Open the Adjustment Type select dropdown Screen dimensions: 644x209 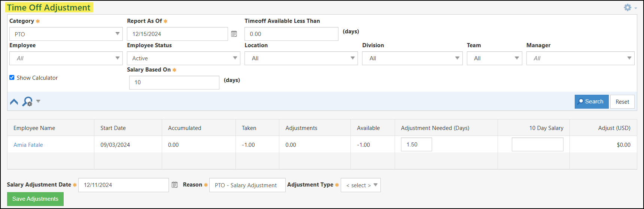(361, 185)
